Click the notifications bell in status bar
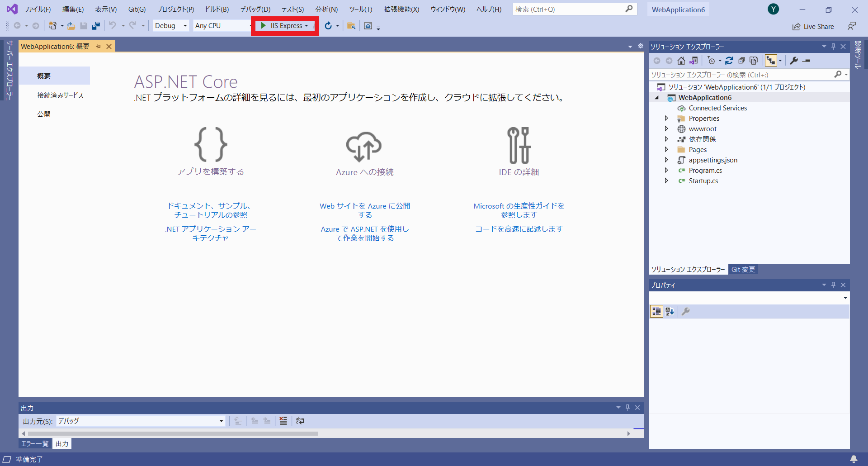This screenshot has width=868, height=466. (854, 459)
